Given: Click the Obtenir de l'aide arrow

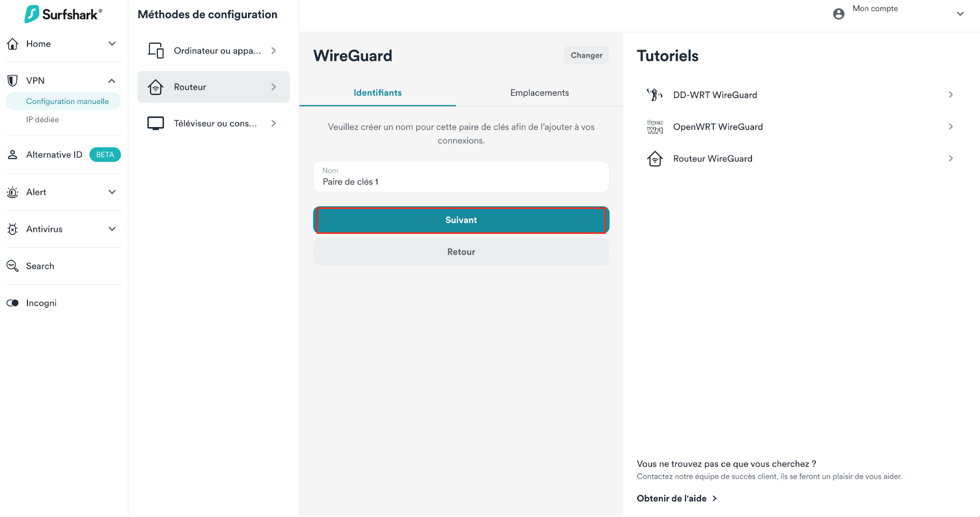Looking at the screenshot, I should tap(714, 498).
